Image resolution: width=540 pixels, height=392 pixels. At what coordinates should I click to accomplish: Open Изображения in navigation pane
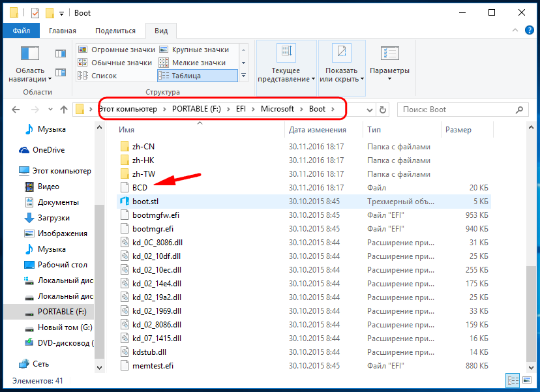click(x=56, y=234)
